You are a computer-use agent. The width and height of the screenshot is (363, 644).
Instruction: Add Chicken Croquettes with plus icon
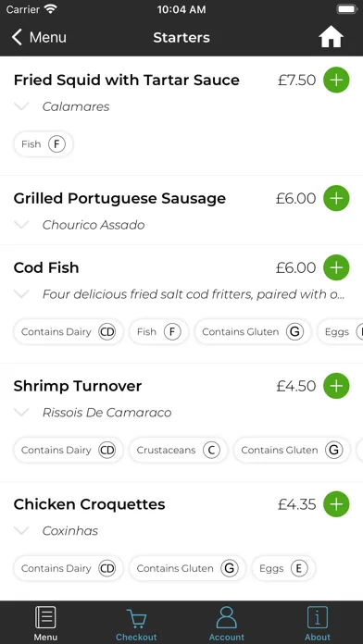pos(336,504)
